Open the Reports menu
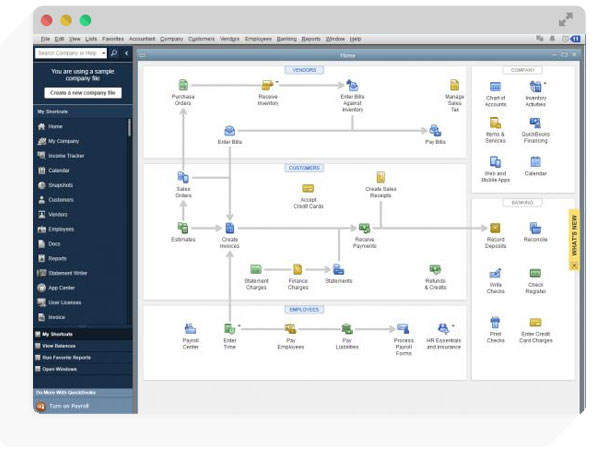The height and width of the screenshot is (461, 610). pyautogui.click(x=311, y=39)
